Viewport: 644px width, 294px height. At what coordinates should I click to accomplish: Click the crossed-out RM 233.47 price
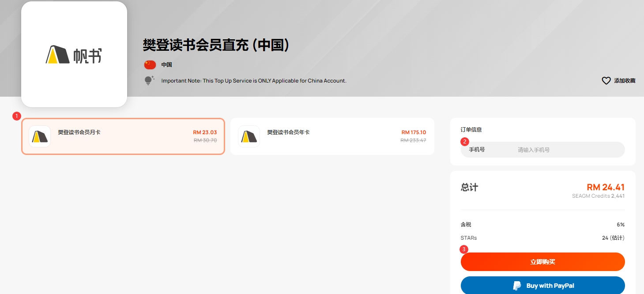413,140
